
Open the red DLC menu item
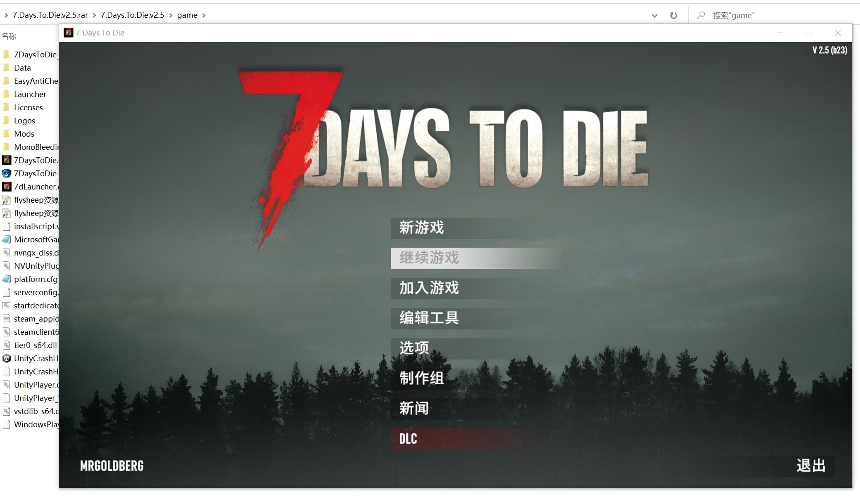pyautogui.click(x=408, y=439)
